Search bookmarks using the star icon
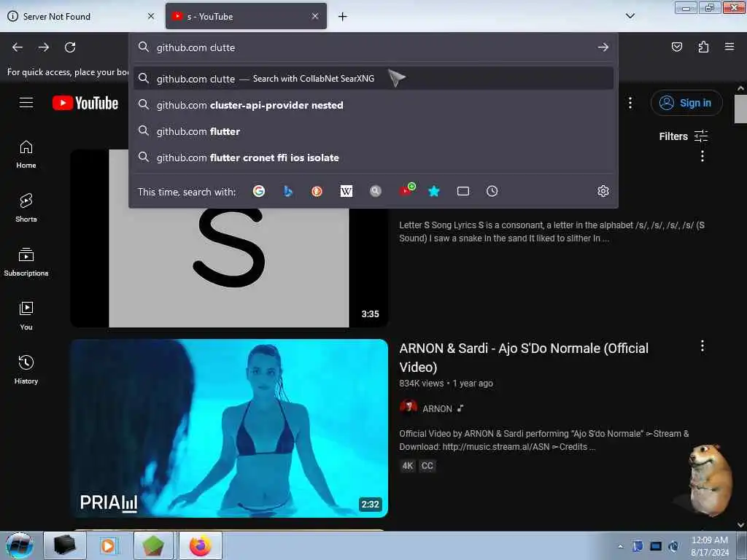This screenshot has height=560, width=747. coord(433,192)
